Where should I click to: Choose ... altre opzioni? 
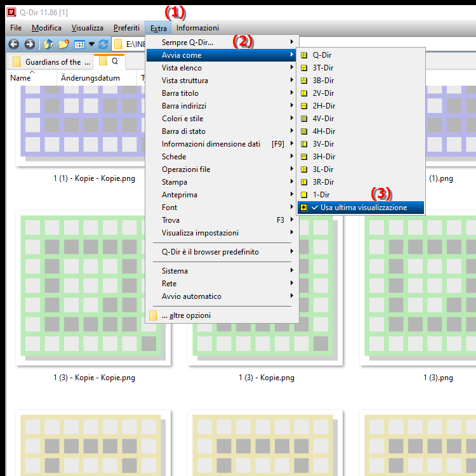(x=223, y=315)
